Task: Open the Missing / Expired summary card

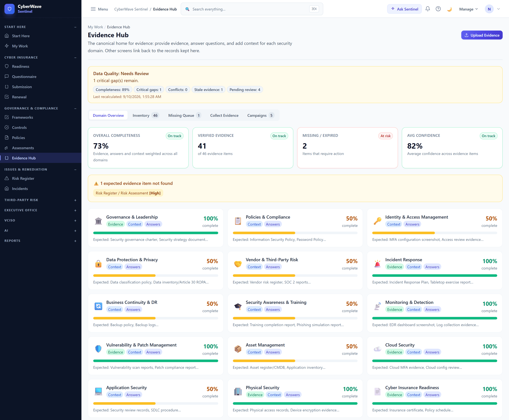Action: coord(347,148)
